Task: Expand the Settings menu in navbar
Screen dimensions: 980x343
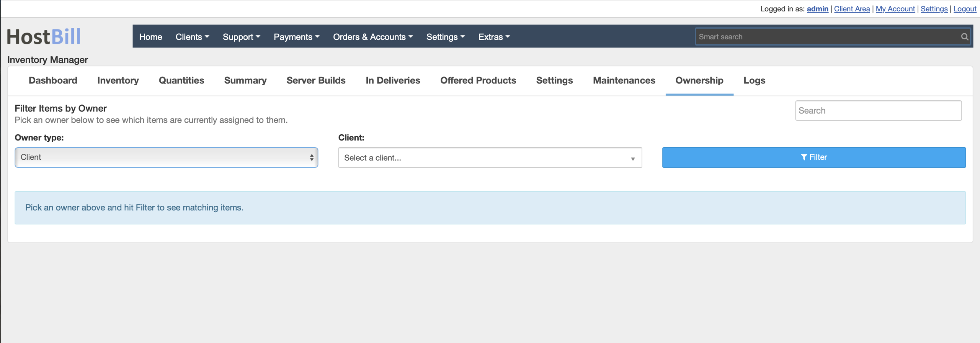Action: [x=446, y=37]
